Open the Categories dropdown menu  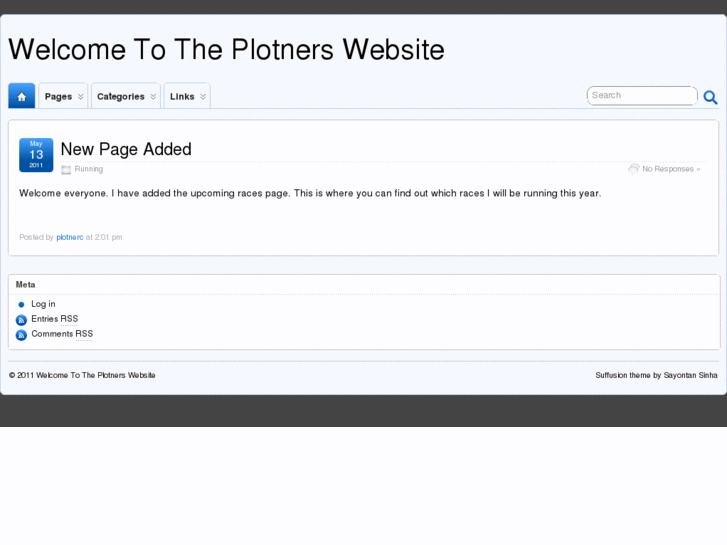pyautogui.click(x=125, y=96)
